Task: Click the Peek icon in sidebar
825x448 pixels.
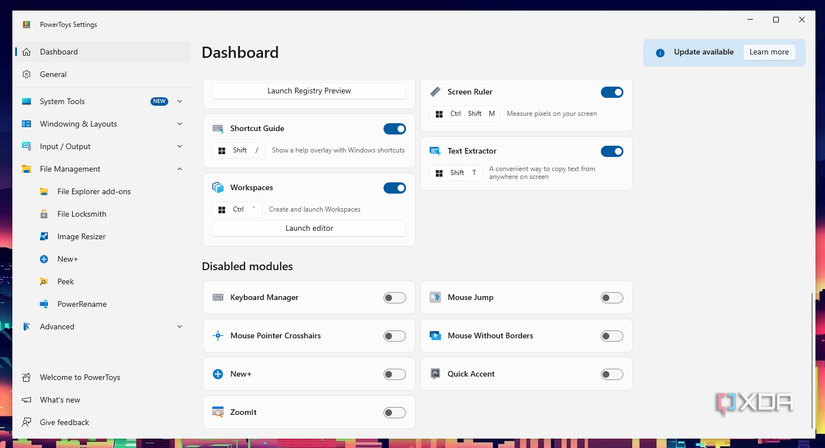Action: tap(44, 282)
